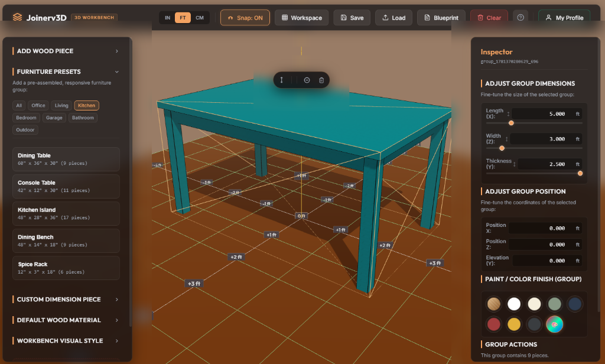Screen dimensions: 605x364
Task: Apply the sage green paint swatch
Action: tap(554, 304)
